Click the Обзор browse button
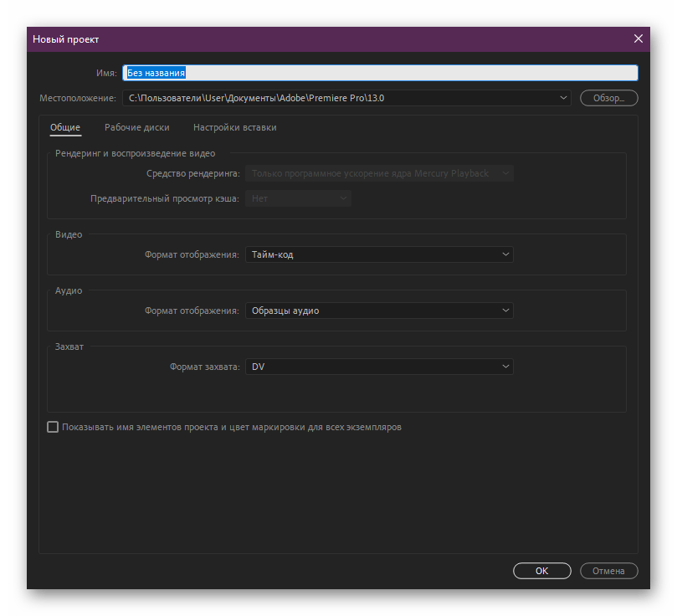This screenshot has height=616, width=677. (x=608, y=98)
